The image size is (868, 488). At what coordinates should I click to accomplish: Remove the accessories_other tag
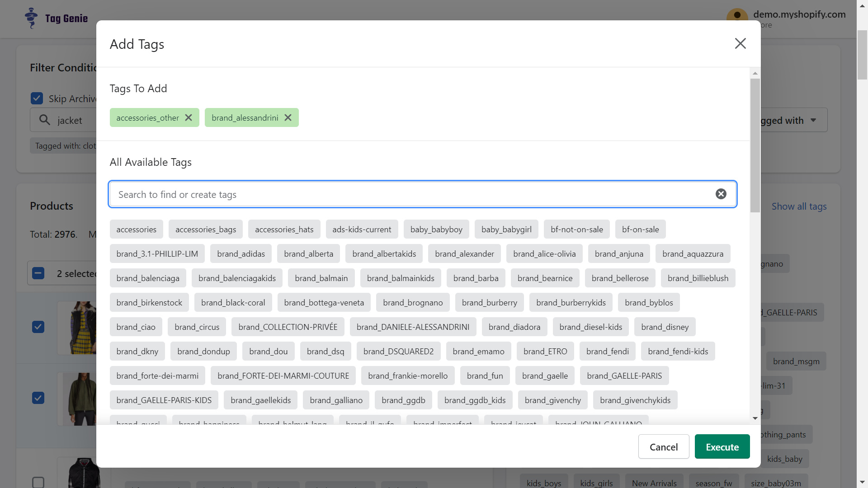coord(189,117)
